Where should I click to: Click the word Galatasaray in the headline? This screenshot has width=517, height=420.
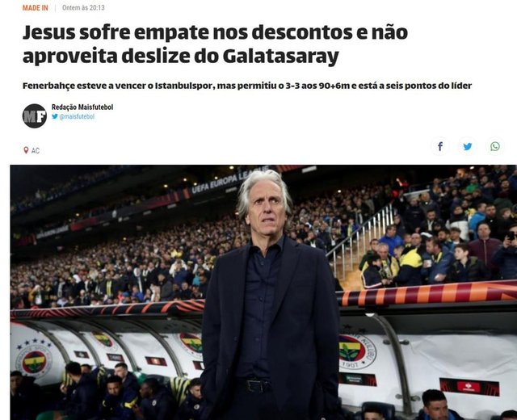[x=280, y=57]
